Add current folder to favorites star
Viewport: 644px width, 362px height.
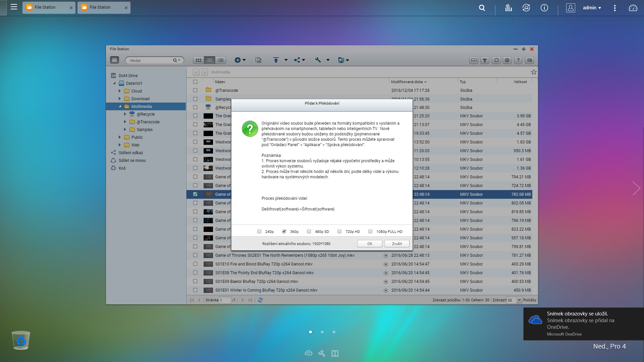(534, 72)
